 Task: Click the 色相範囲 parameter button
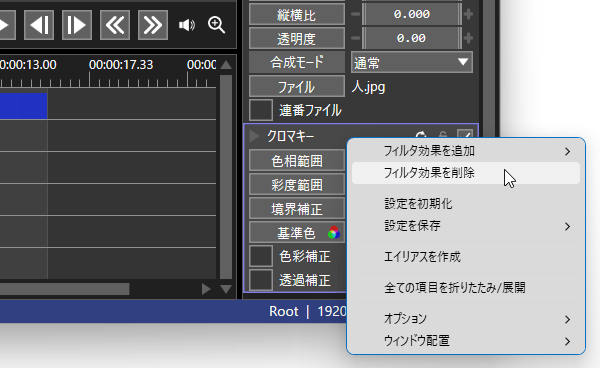pos(297,161)
